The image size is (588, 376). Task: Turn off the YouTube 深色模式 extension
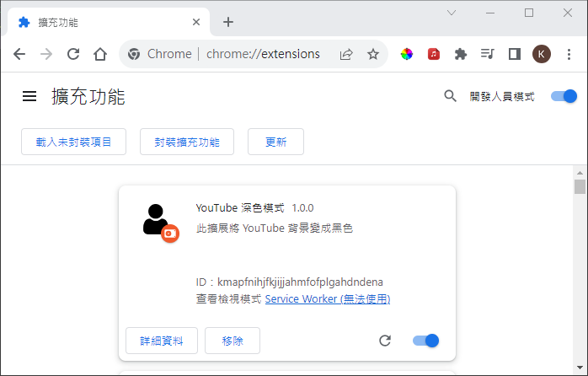pos(426,341)
